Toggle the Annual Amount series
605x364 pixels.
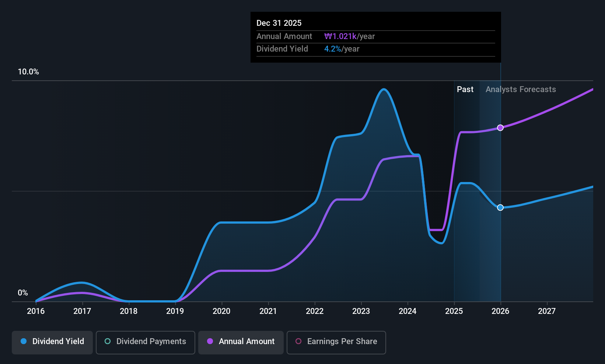pos(241,343)
